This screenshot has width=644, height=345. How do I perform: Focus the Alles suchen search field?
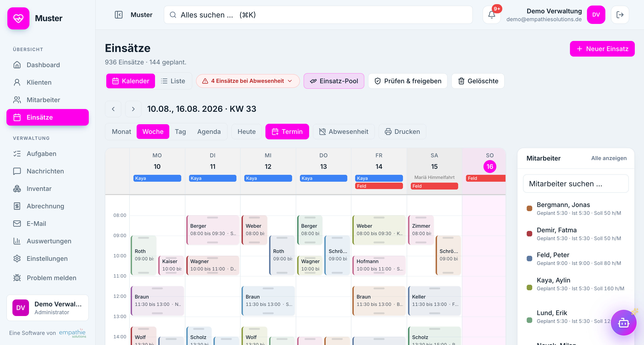318,15
